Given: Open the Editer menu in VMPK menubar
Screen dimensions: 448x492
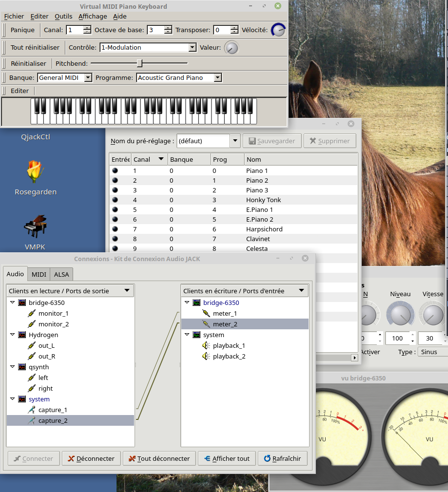Looking at the screenshot, I should (39, 16).
